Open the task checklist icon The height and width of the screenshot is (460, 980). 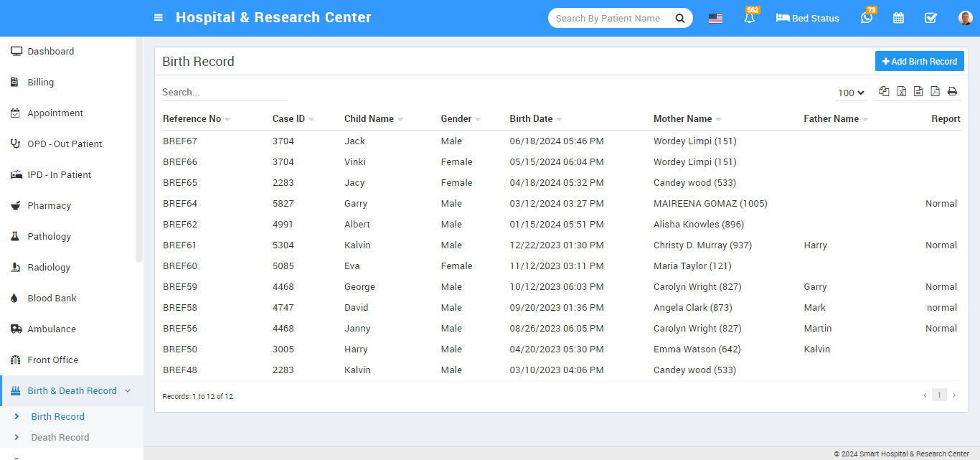(930, 19)
